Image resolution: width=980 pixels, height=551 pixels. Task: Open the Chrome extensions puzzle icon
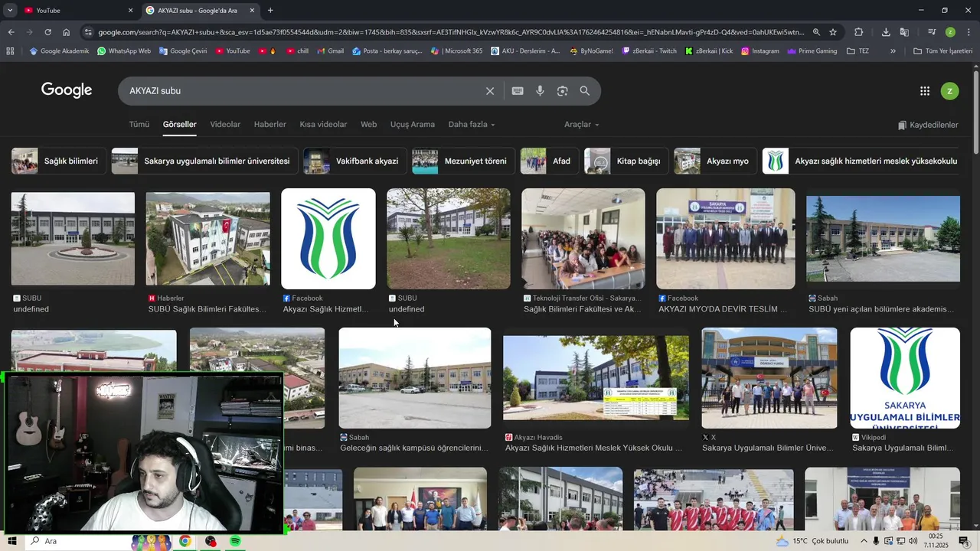[859, 32]
